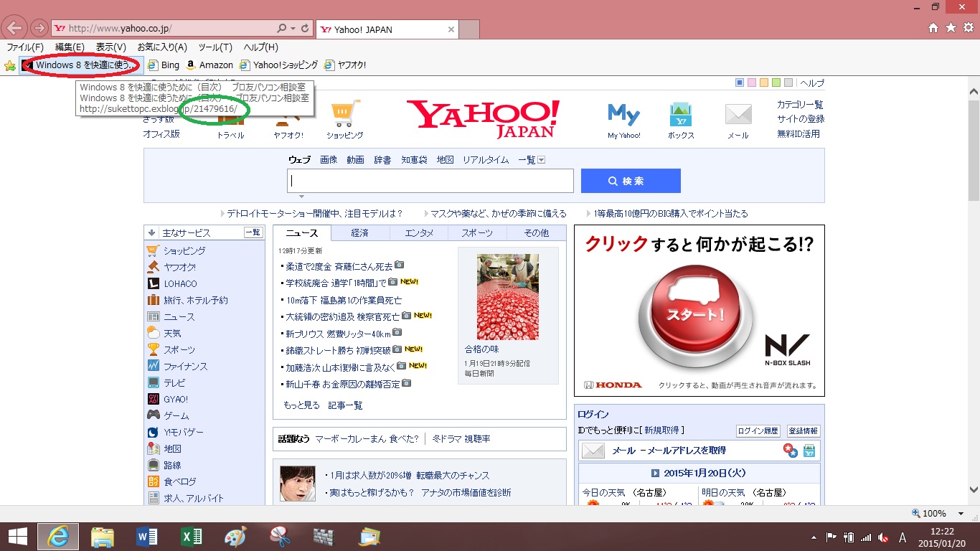Click the Windows Start button
Screen dimensions: 980x551
click(x=17, y=536)
